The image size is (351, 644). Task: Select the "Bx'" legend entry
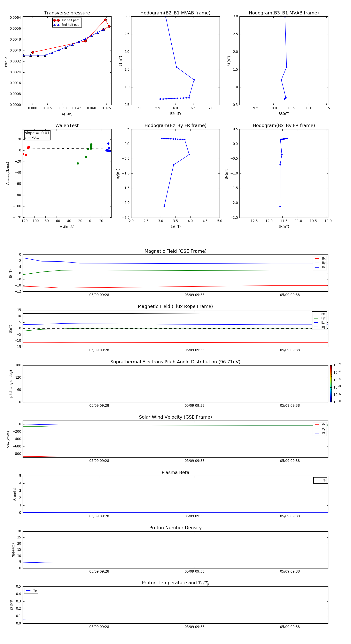click(x=320, y=314)
